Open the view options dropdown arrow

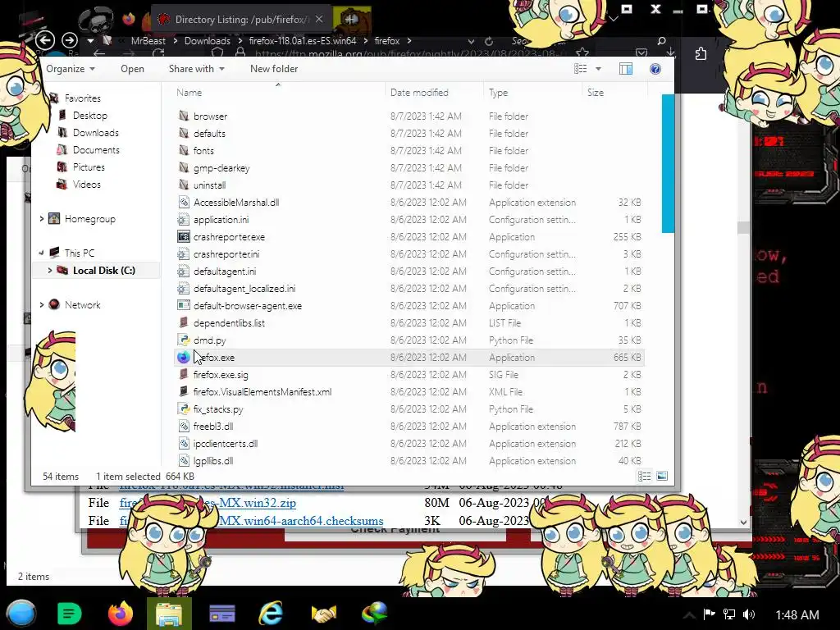(x=598, y=69)
